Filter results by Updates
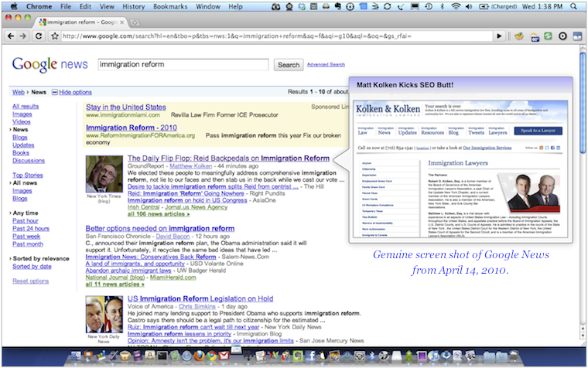 (23, 145)
